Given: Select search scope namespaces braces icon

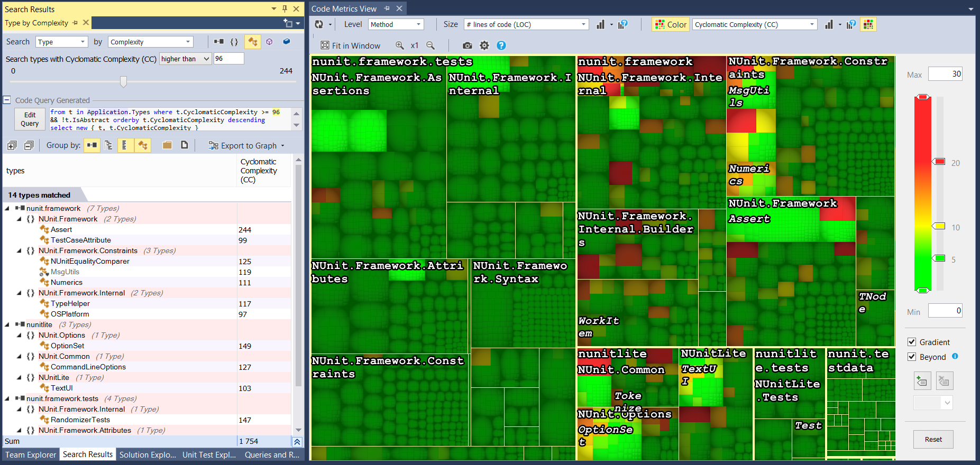Looking at the screenshot, I should coord(234,42).
